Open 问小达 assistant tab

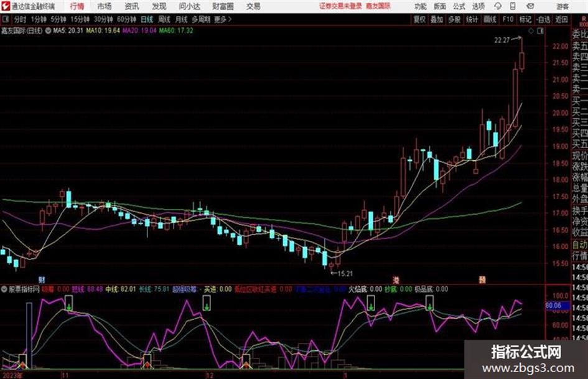point(189,6)
